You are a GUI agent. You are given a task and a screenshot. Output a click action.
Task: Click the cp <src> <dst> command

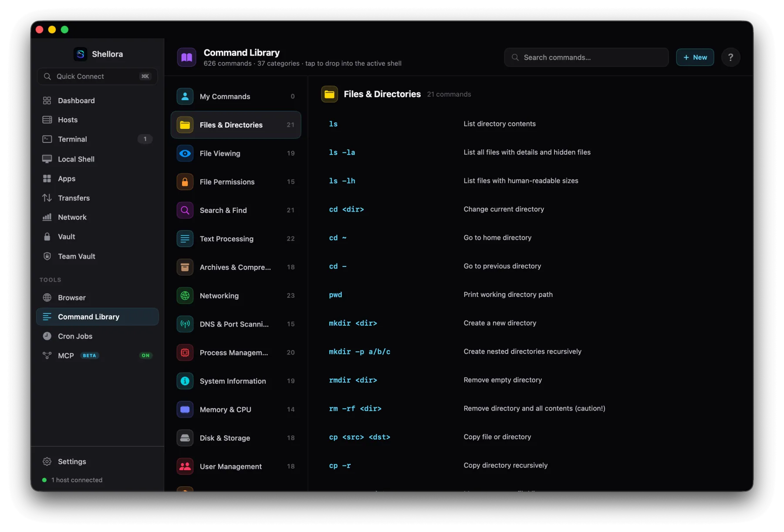[359, 437]
